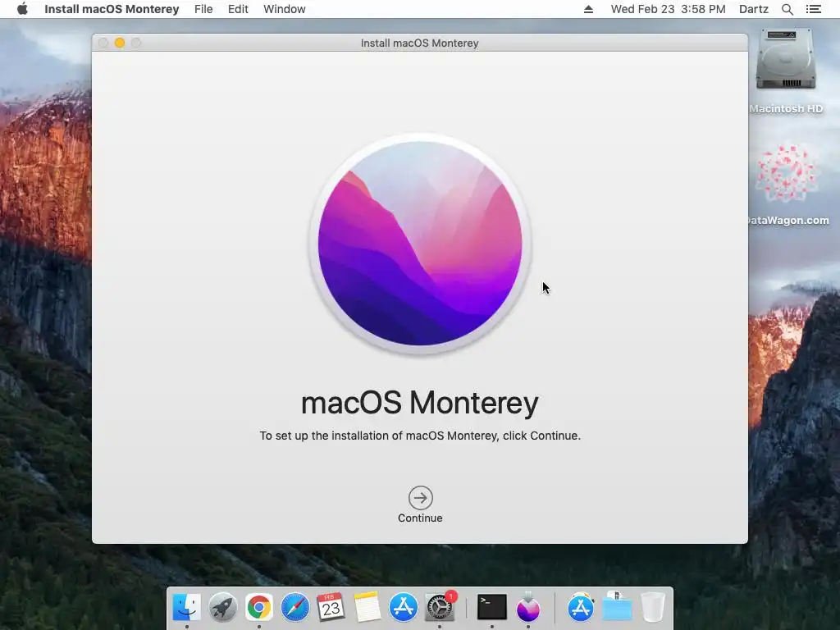Click the Continue arrow icon
Screen dimensions: 840x630
click(421, 498)
